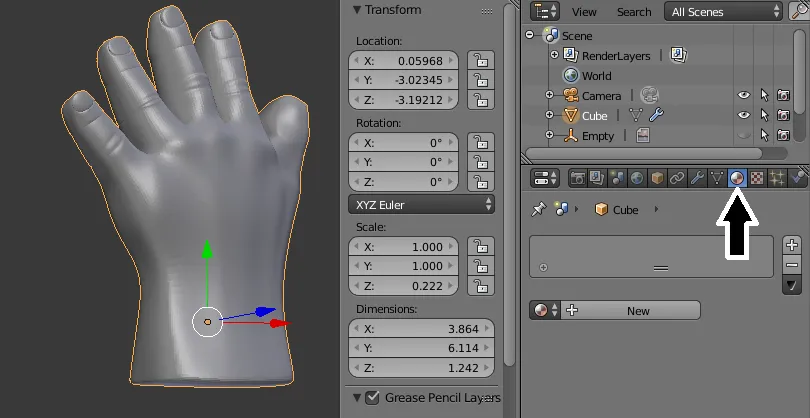Open the World properties globe tab
The height and width of the screenshot is (418, 810).
pos(637,178)
